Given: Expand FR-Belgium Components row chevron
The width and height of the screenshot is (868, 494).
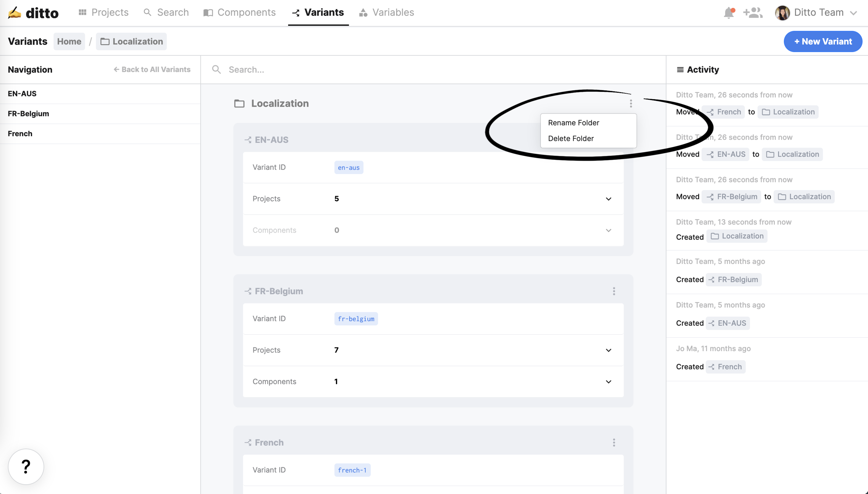Looking at the screenshot, I should click(608, 382).
